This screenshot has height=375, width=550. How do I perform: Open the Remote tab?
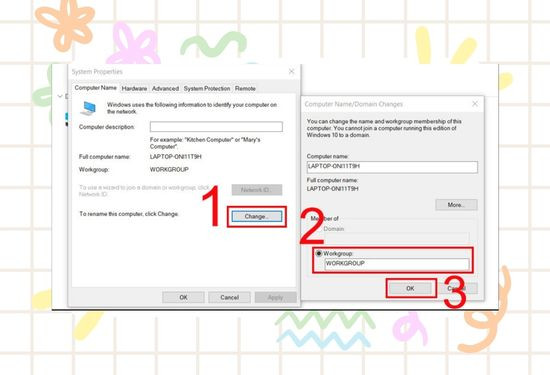pyautogui.click(x=245, y=89)
